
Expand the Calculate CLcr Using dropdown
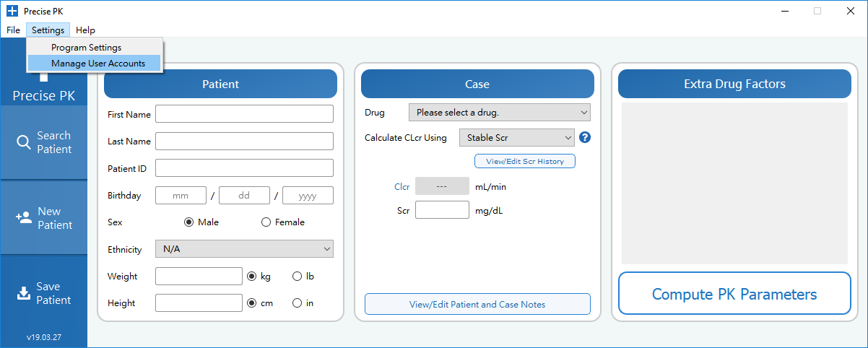[516, 137]
